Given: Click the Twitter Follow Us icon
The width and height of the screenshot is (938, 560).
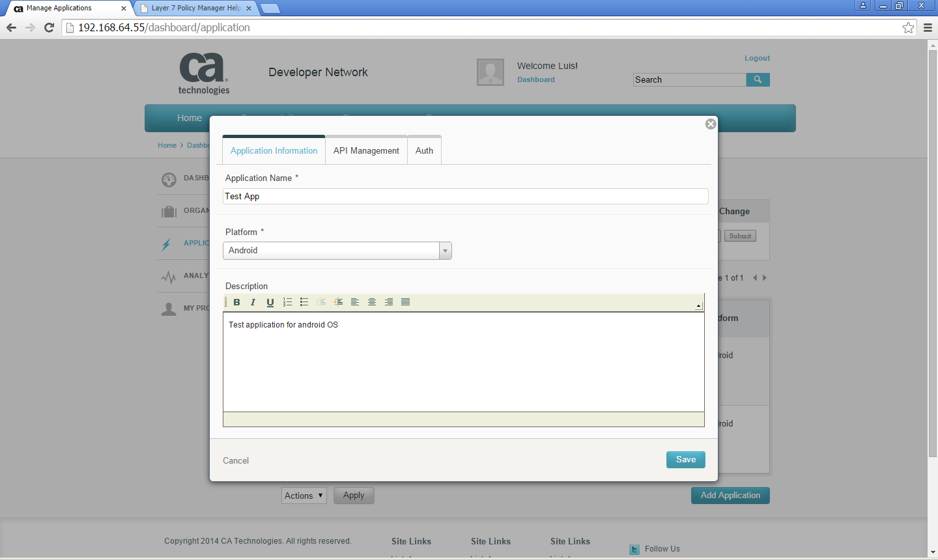Looking at the screenshot, I should click(634, 550).
